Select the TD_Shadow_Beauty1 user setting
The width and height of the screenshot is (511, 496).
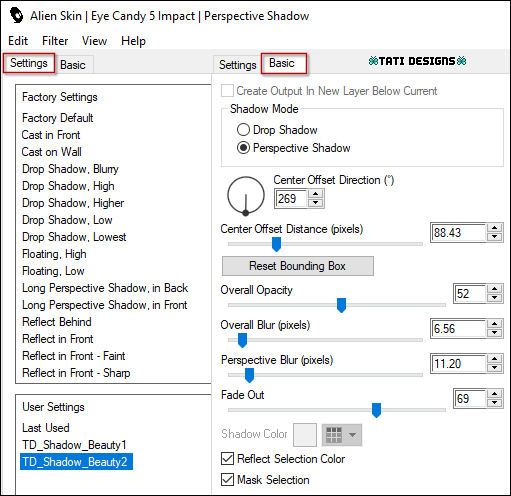point(74,445)
